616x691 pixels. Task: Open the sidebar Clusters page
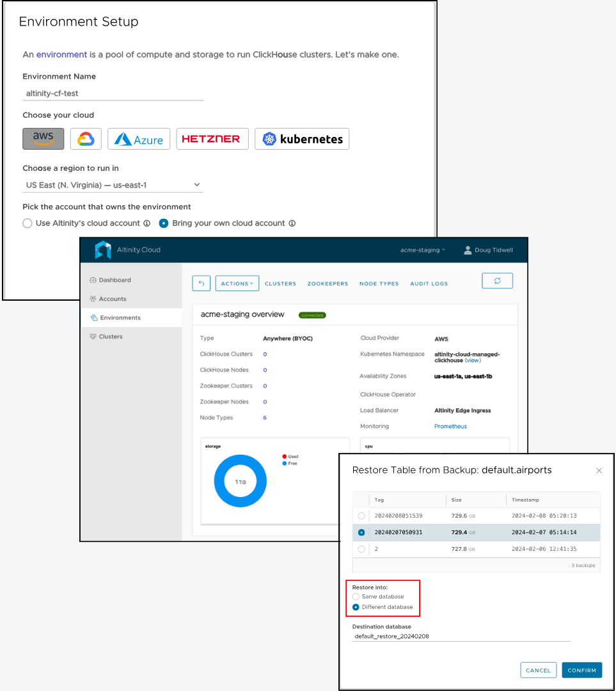pyautogui.click(x=111, y=337)
